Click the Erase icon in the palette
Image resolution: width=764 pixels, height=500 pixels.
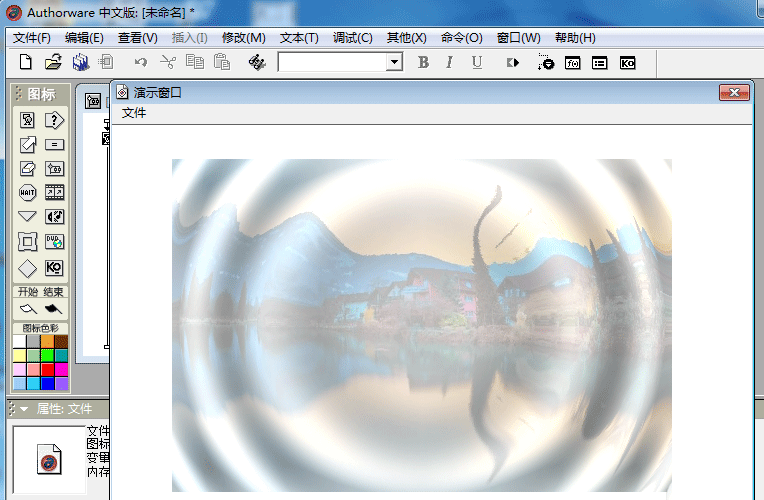[x=28, y=169]
